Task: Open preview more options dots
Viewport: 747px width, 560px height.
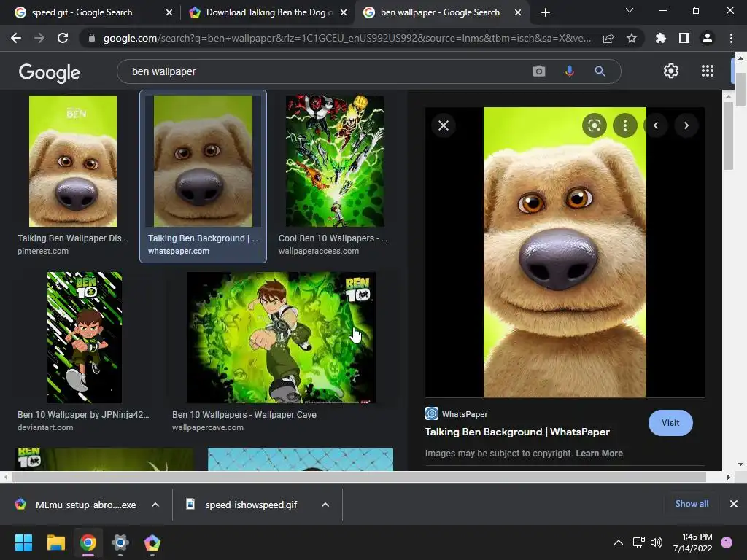Action: point(625,125)
